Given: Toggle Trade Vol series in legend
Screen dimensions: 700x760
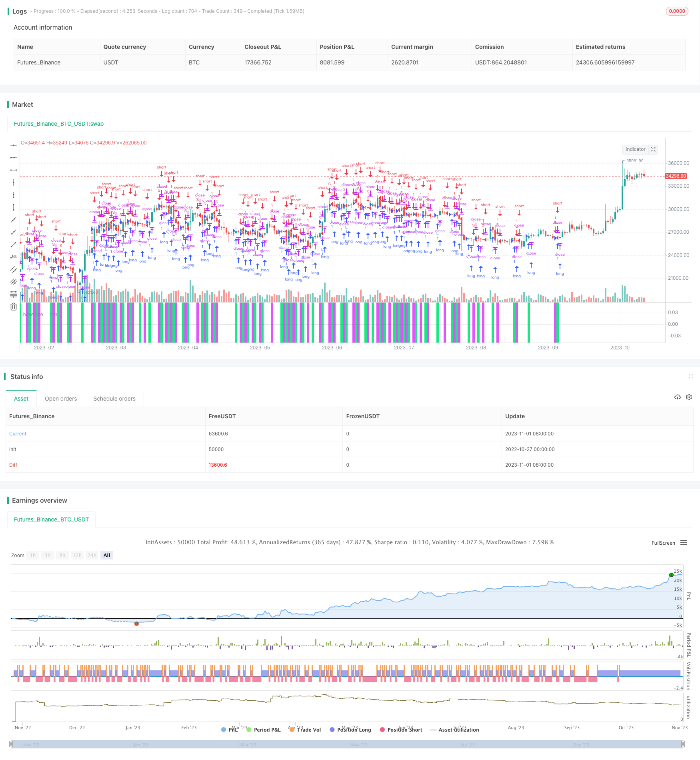Looking at the screenshot, I should (305, 730).
